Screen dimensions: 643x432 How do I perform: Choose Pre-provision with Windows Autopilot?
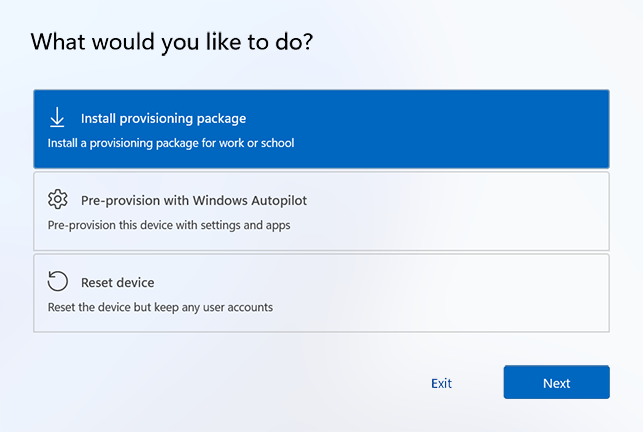[x=320, y=211]
